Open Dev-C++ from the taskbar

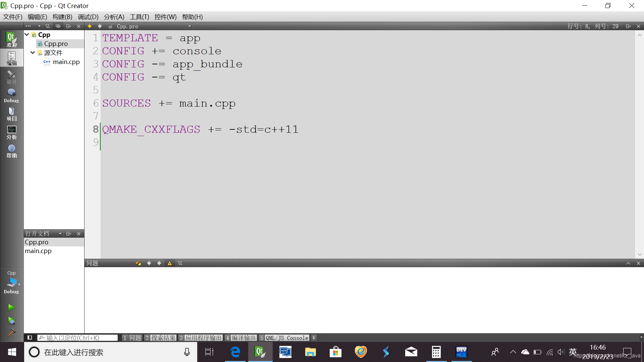(x=462, y=352)
